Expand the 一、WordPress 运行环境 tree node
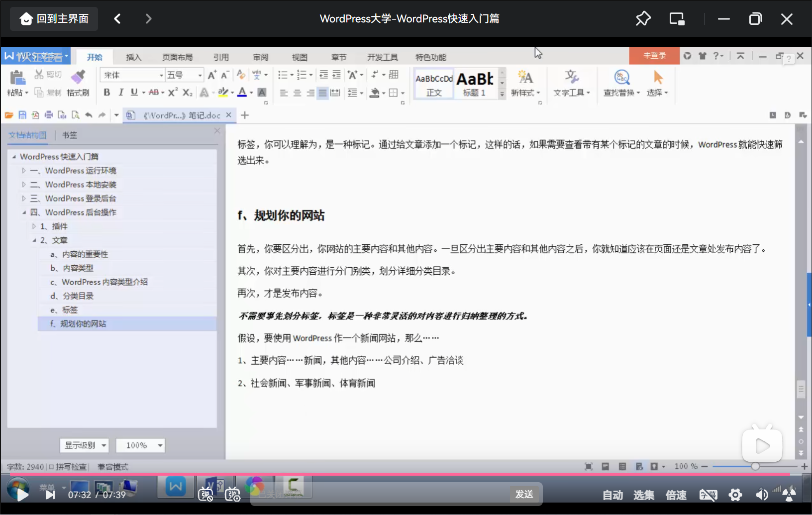The image size is (812, 515). pyautogui.click(x=23, y=171)
